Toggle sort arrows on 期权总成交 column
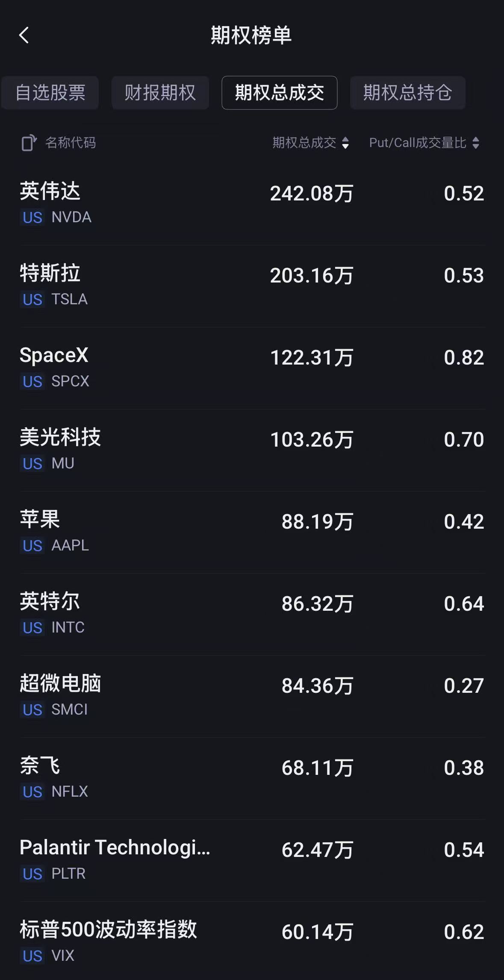Screen dimensions: 504x980 345,143
